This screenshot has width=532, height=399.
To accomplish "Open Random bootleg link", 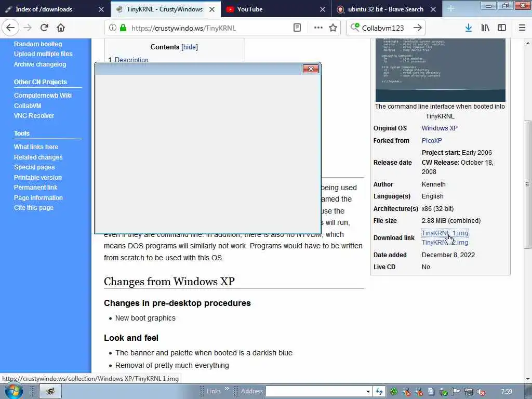I will [x=38, y=44].
